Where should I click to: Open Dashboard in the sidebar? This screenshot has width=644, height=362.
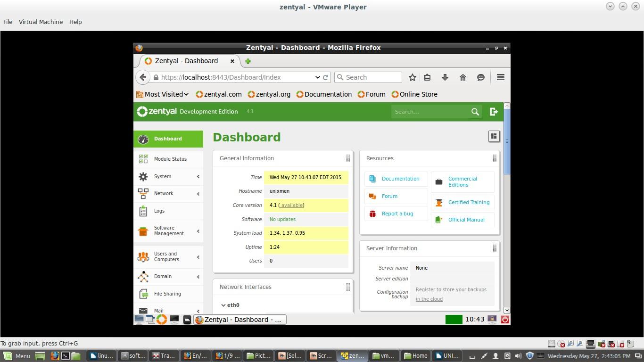tap(168, 139)
